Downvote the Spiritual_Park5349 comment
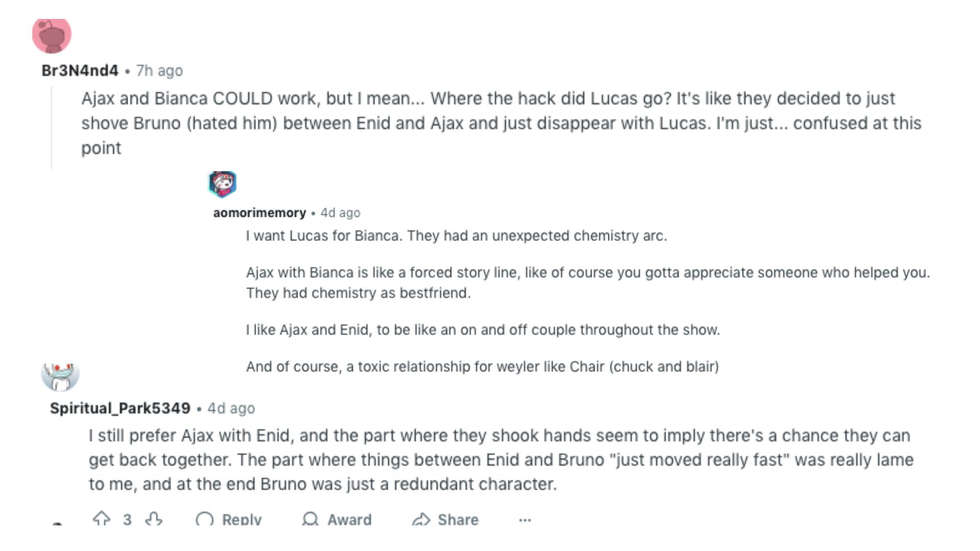Screen dimensions: 980x551 (x=154, y=519)
